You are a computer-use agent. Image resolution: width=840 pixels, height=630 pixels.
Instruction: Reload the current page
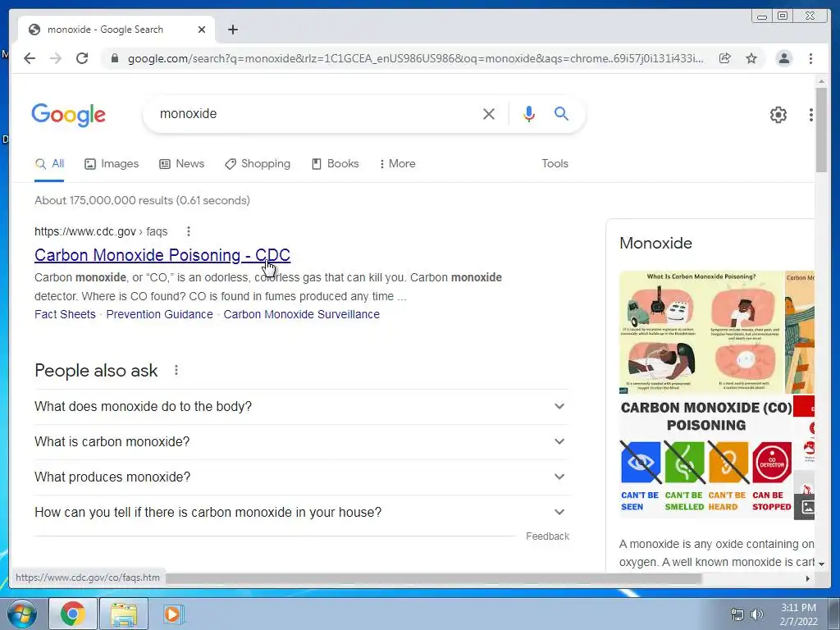tap(82, 58)
